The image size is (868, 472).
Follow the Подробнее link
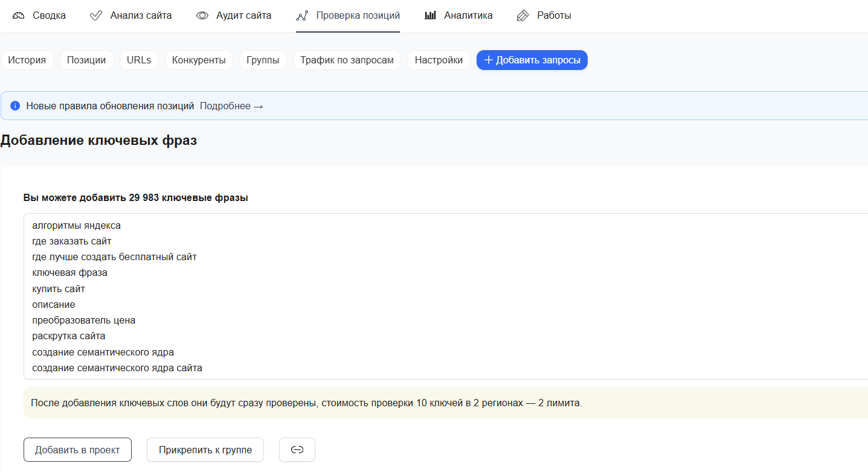[x=231, y=106]
